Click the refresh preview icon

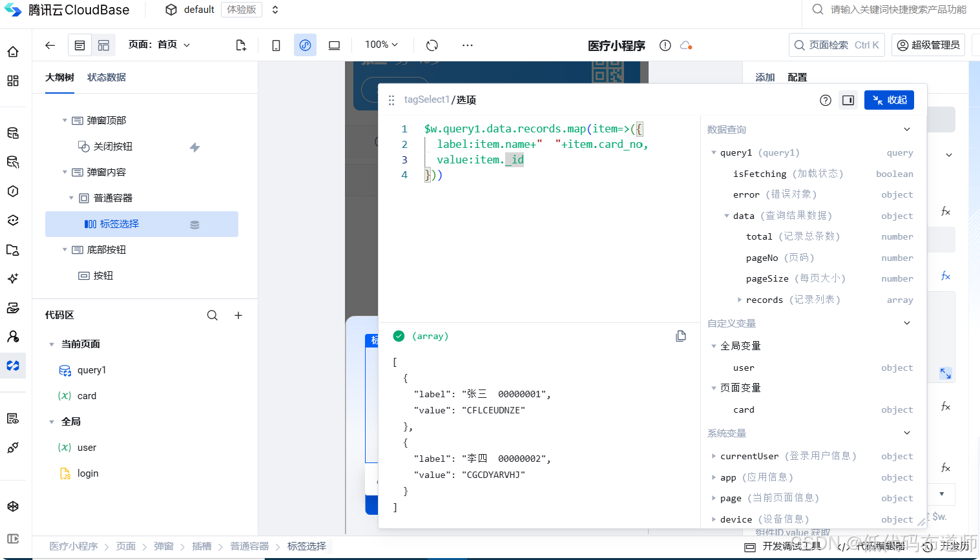pos(432,45)
